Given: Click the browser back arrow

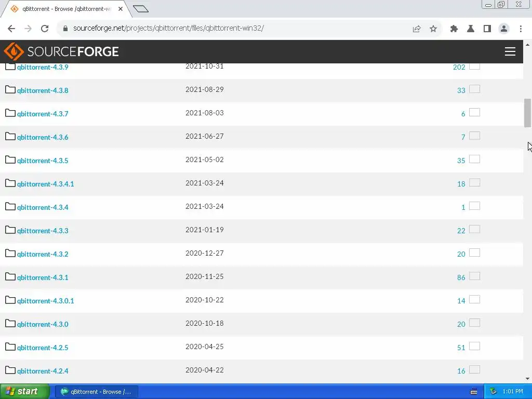Looking at the screenshot, I should [11, 29].
